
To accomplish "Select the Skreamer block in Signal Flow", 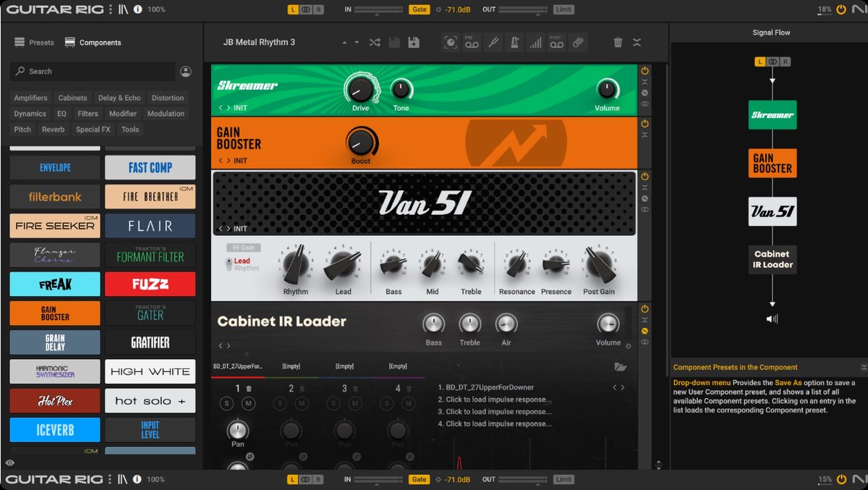I will click(x=773, y=115).
